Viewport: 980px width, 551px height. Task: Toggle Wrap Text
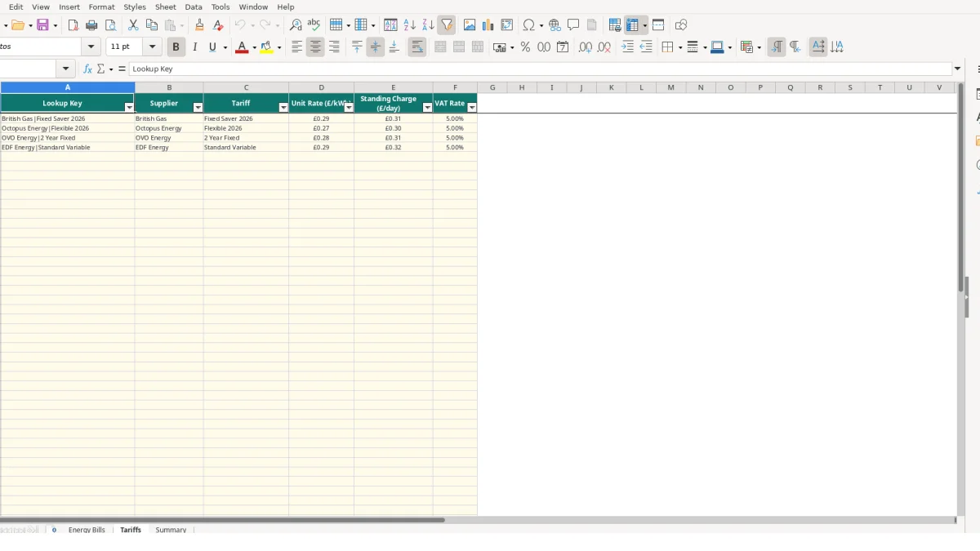coord(417,47)
